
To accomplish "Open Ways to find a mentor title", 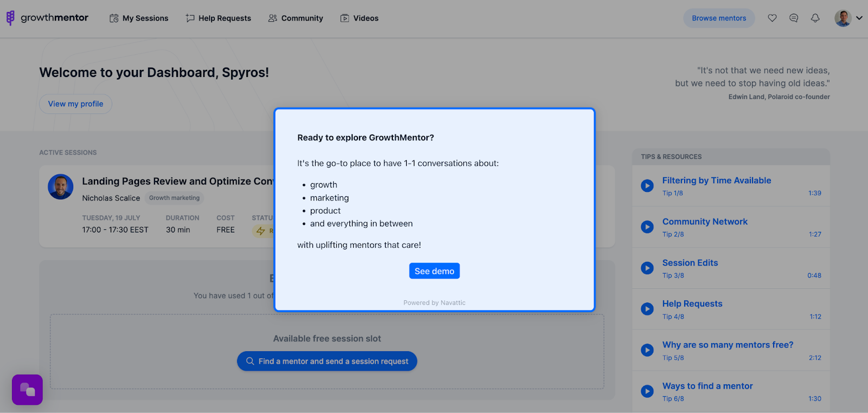I will tap(707, 386).
